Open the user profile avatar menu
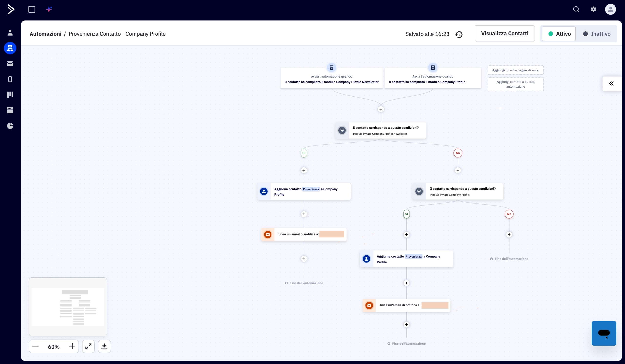Screen dimensions: 625x364 coord(610,10)
